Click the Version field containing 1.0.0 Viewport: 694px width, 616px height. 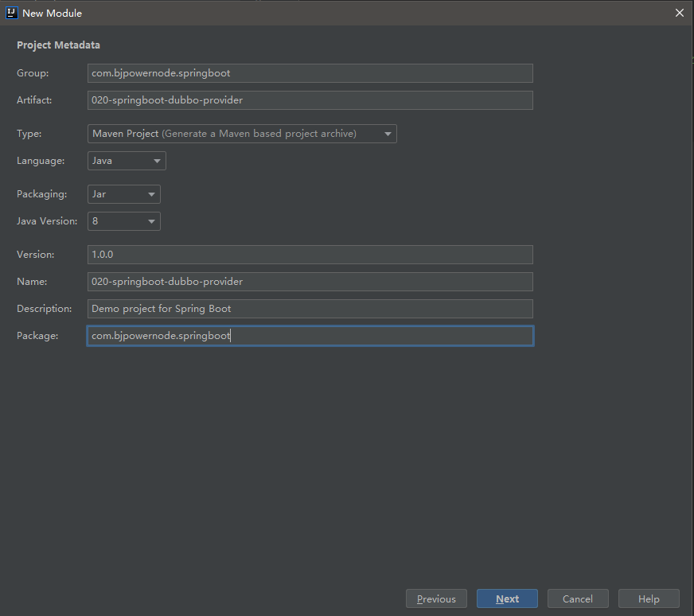click(310, 255)
